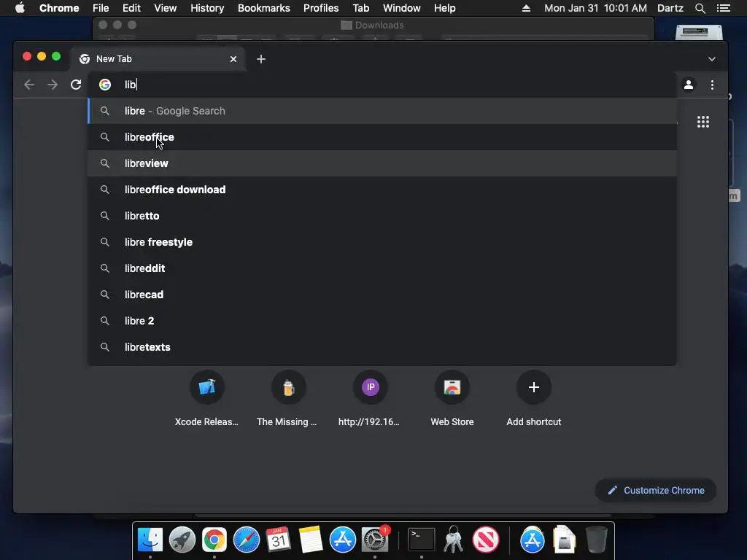Open the Xcode Releases shortcut
The height and width of the screenshot is (560, 747).
206,399
